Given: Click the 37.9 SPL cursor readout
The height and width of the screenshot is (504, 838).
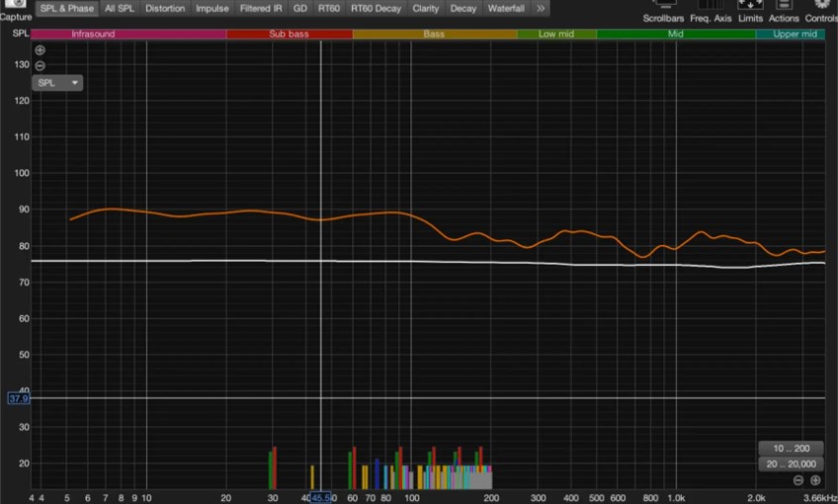Looking at the screenshot, I should [18, 398].
